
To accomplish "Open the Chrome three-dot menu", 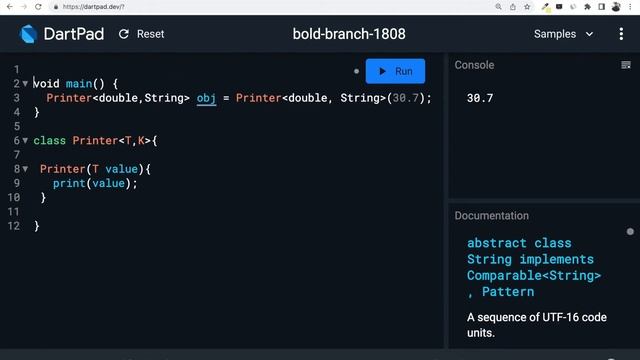I will [630, 7].
